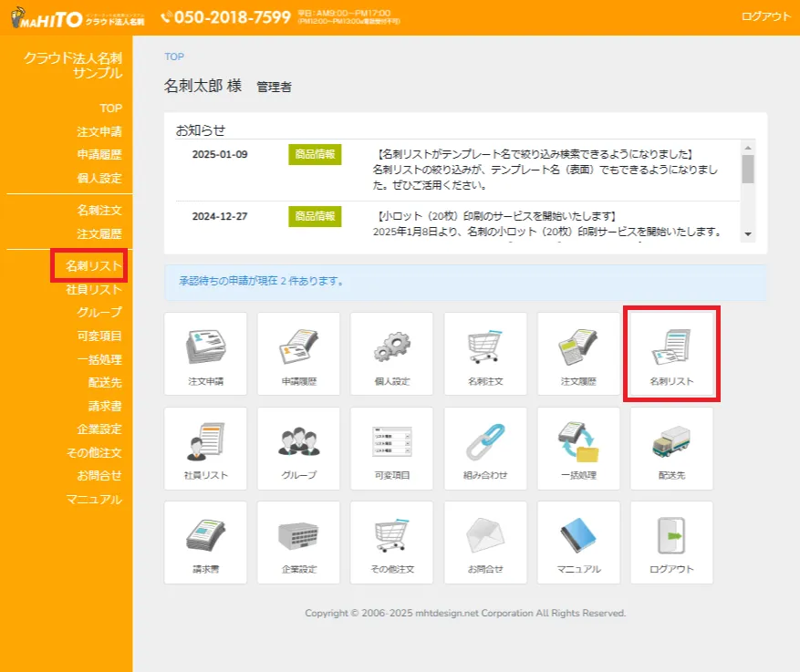Open the highlighted 名刺リスト card list icon
Viewport: 800px width, 672px height.
click(670, 354)
